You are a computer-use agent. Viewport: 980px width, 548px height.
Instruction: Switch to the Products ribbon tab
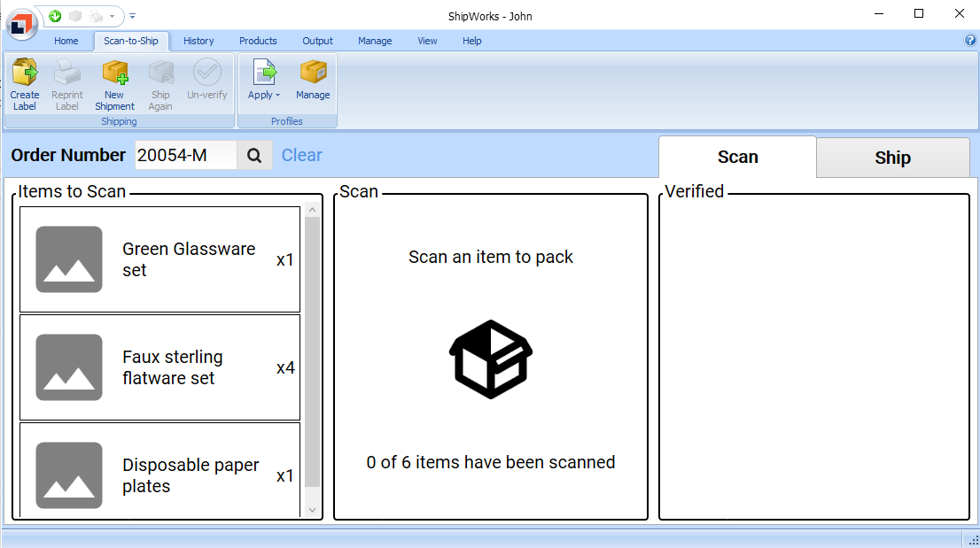pos(258,42)
